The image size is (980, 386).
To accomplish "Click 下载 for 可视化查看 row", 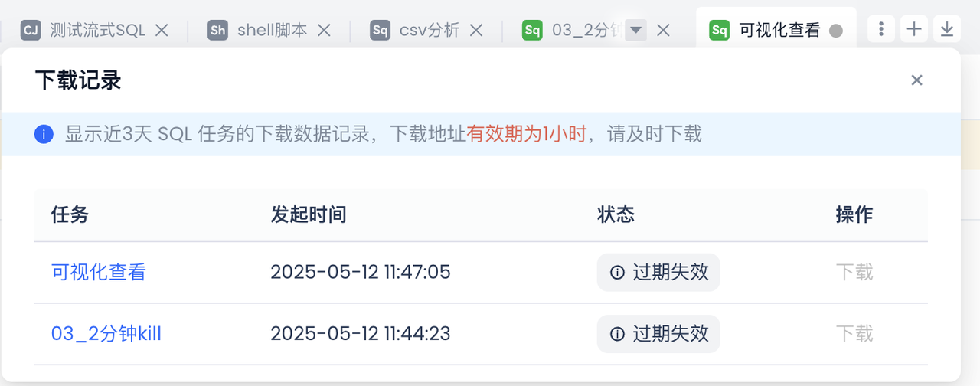I will click(x=854, y=272).
